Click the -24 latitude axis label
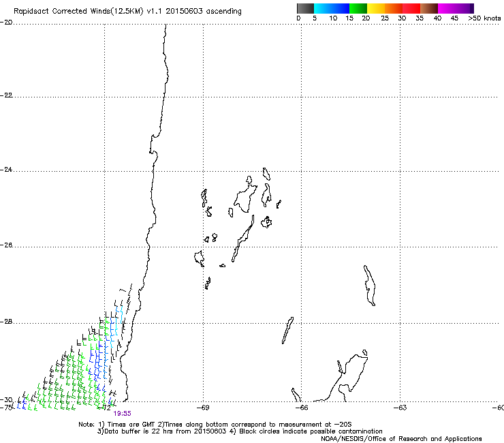 [x=6, y=169]
